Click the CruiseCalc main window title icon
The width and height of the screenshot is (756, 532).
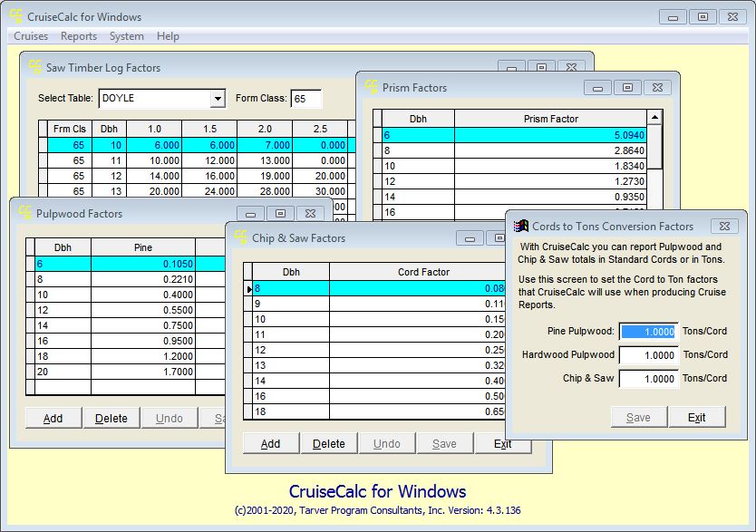(x=16, y=16)
